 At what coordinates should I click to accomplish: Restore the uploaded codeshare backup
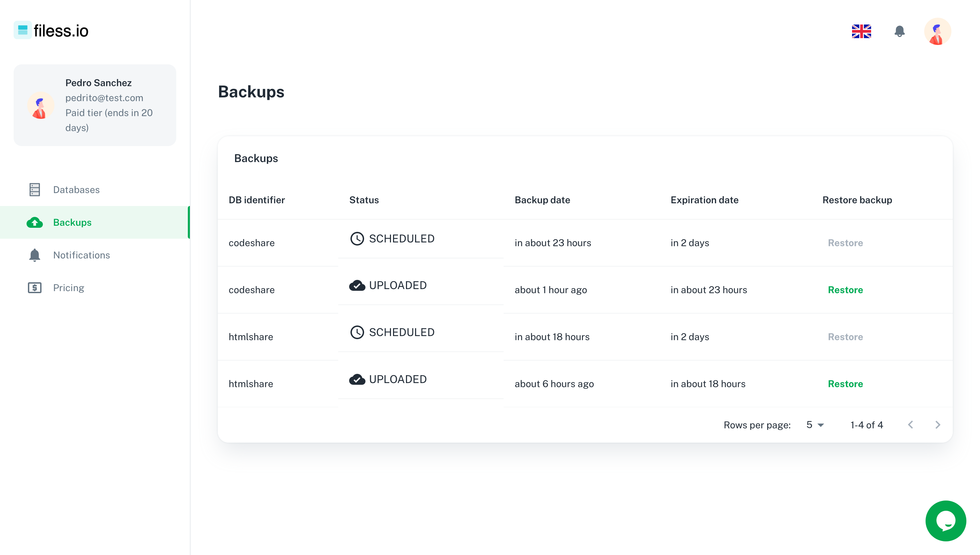point(845,290)
